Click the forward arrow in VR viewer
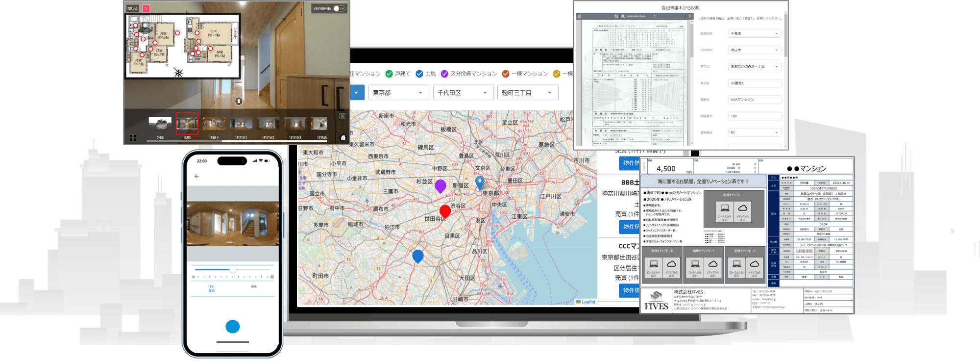The width and height of the screenshot is (980, 364). click(x=239, y=101)
